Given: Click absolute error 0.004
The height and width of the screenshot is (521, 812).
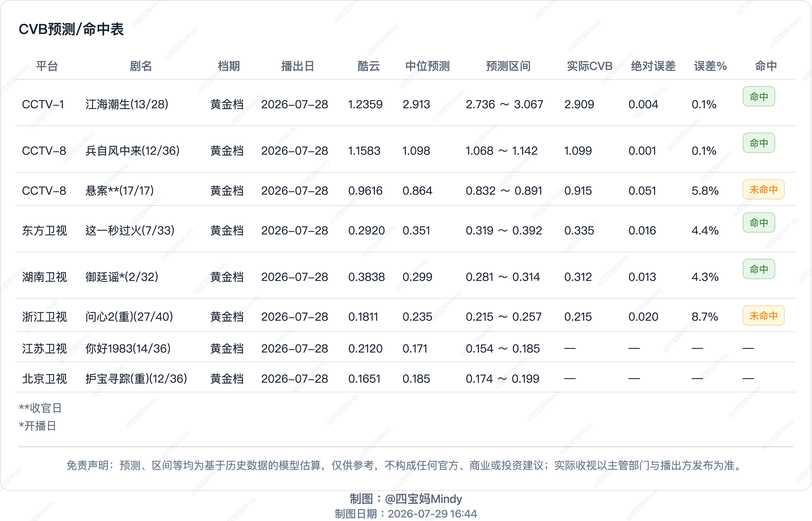Looking at the screenshot, I should click(643, 104).
